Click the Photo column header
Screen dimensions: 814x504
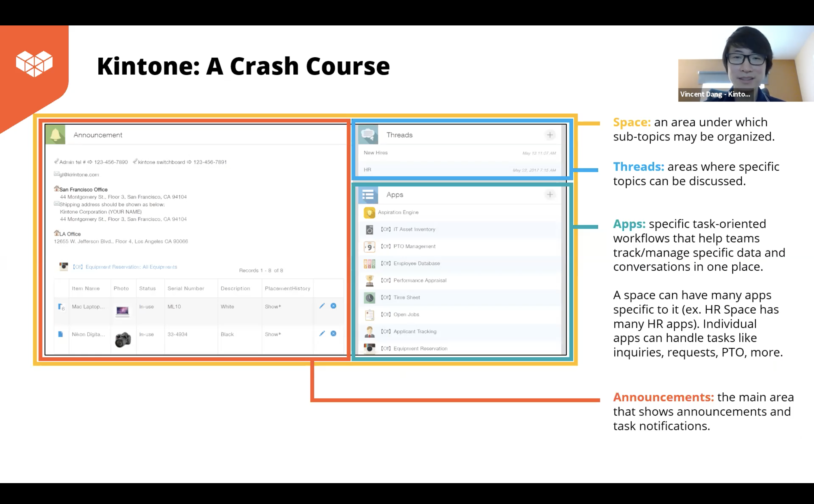pos(121,288)
